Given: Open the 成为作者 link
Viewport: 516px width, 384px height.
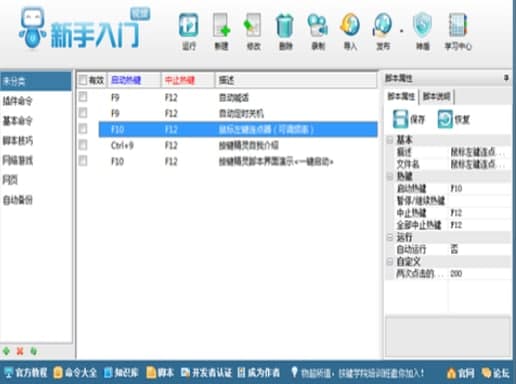Looking at the screenshot, I should point(259,373).
